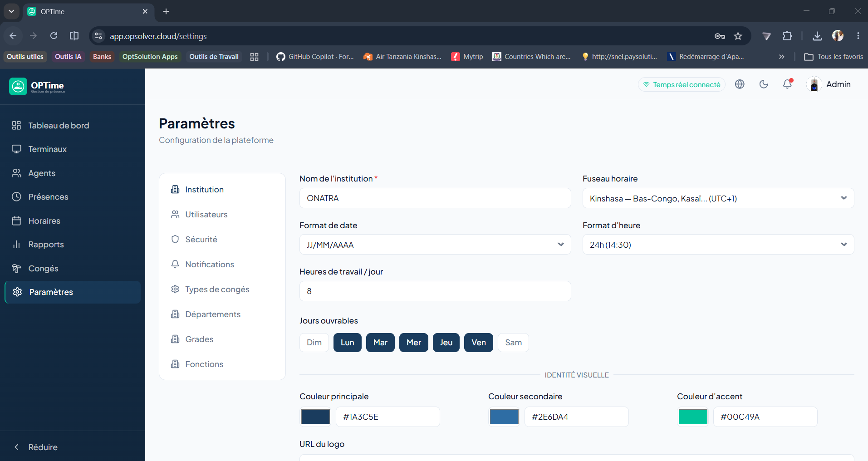Open the GitHub Copilot bookmark
Image resolution: width=868 pixels, height=461 pixels.
point(315,57)
